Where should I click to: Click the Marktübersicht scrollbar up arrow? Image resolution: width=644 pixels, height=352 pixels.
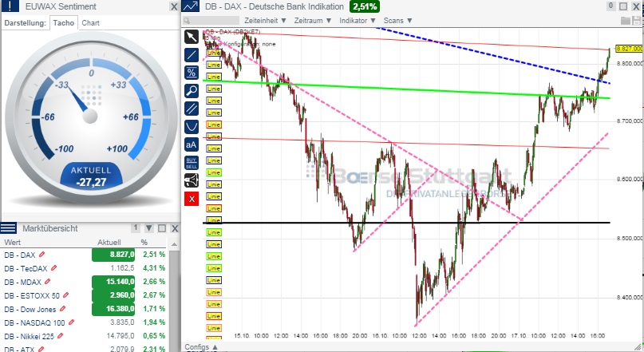click(x=174, y=244)
